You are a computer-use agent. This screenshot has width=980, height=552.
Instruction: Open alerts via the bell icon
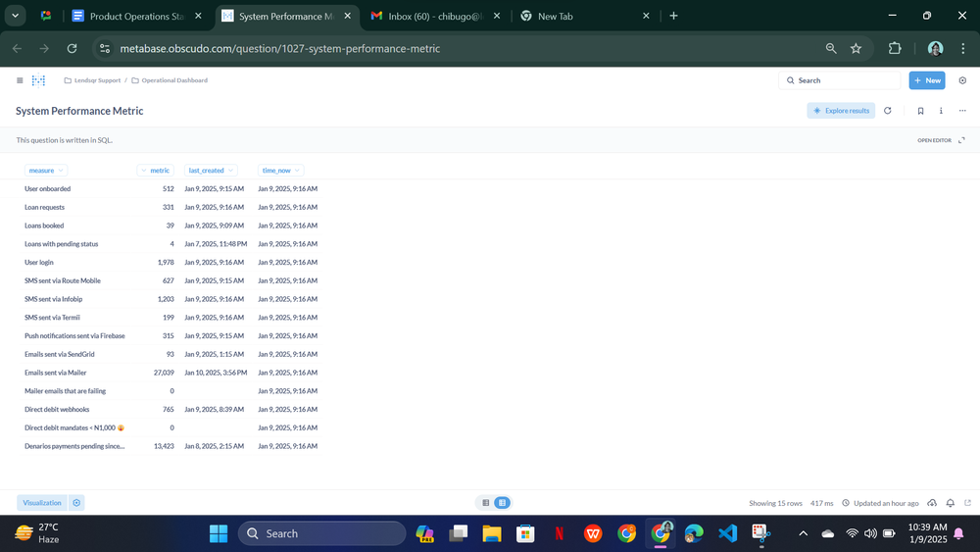pyautogui.click(x=950, y=503)
